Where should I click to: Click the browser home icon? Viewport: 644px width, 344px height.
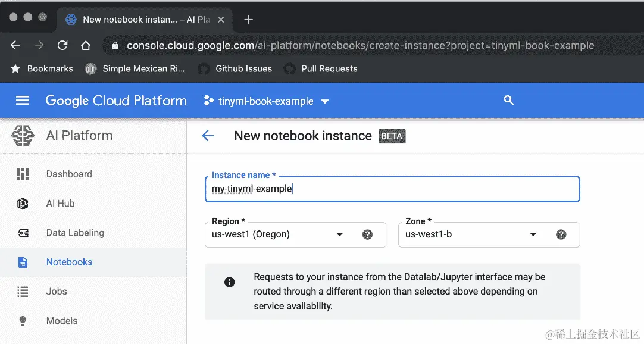86,45
